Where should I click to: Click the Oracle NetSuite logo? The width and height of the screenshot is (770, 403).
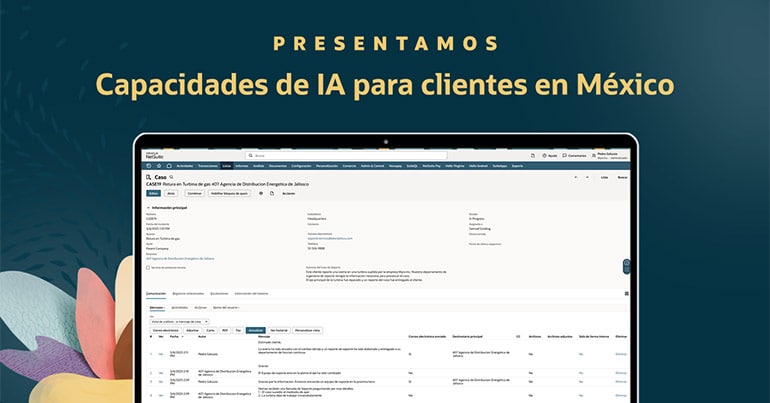click(x=154, y=155)
